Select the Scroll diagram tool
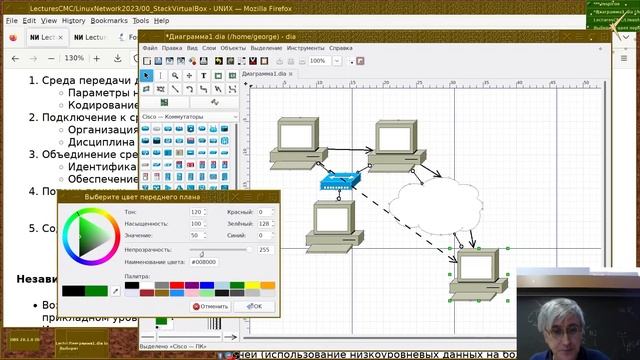Screen dimensions: 640x360 tap(189, 76)
